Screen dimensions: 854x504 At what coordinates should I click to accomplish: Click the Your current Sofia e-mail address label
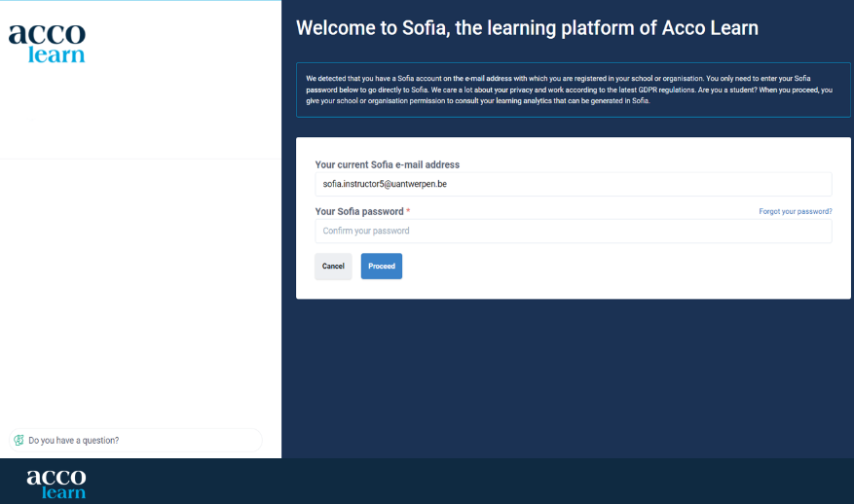(x=388, y=164)
